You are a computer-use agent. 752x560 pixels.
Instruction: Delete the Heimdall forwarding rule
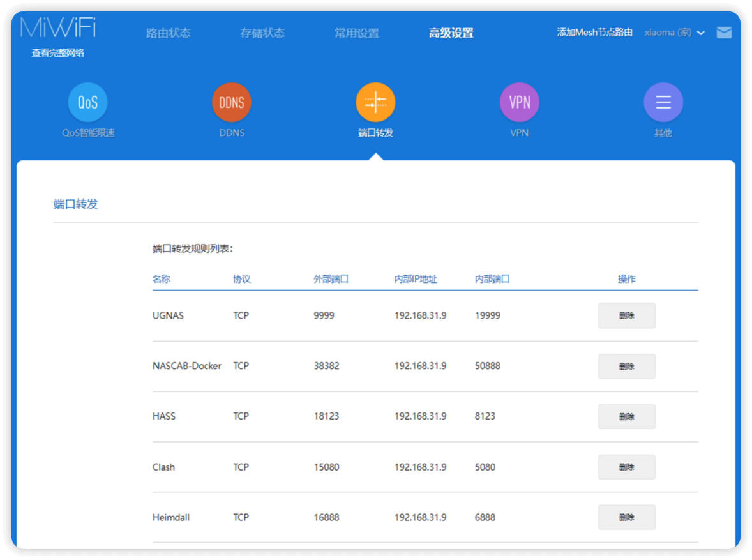[626, 517]
